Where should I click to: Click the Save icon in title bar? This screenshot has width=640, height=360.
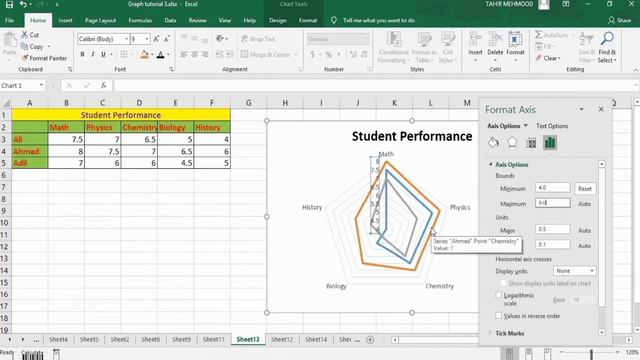click(9, 5)
